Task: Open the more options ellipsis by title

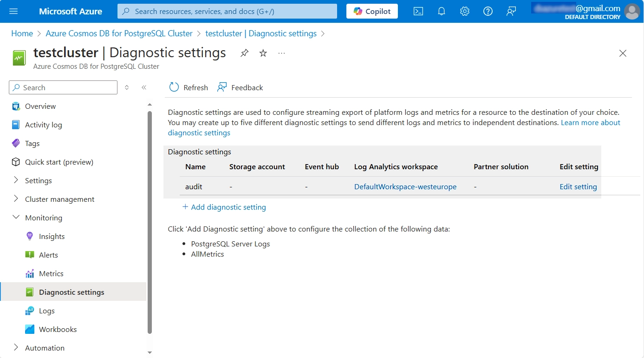Action: (282, 53)
